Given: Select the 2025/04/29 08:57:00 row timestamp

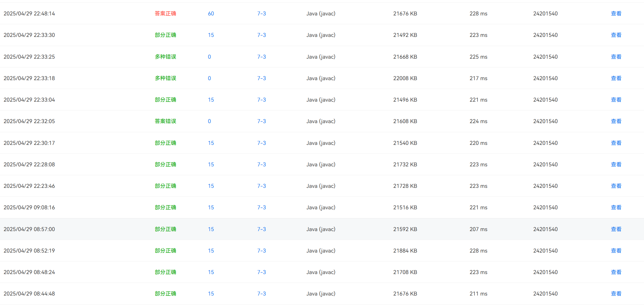Looking at the screenshot, I should click(x=29, y=229).
